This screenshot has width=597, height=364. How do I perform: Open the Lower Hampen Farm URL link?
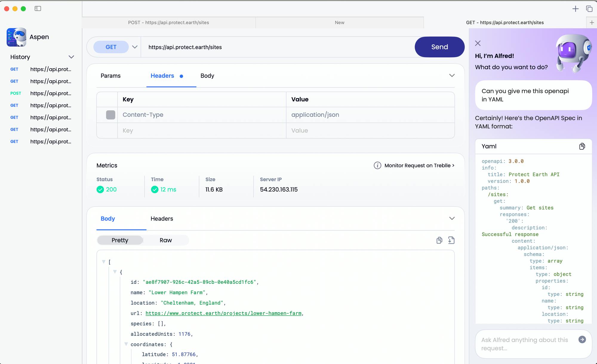point(224,313)
